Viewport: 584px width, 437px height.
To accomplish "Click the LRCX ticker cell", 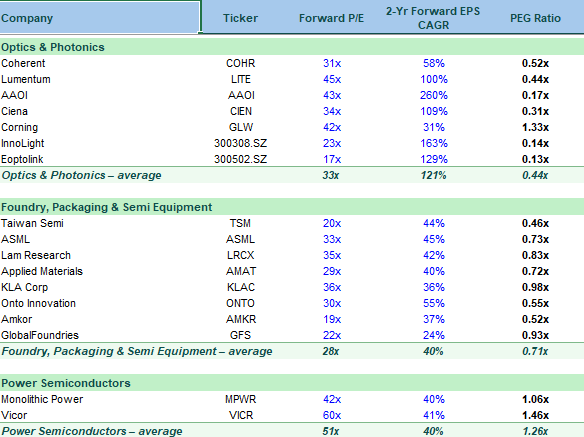I will 241,255.
